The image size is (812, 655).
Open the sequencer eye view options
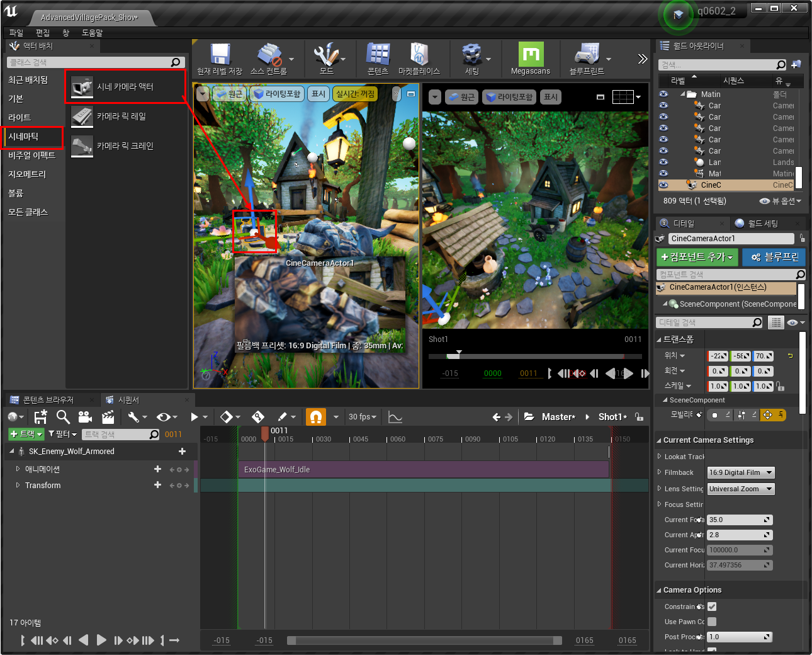tap(167, 416)
